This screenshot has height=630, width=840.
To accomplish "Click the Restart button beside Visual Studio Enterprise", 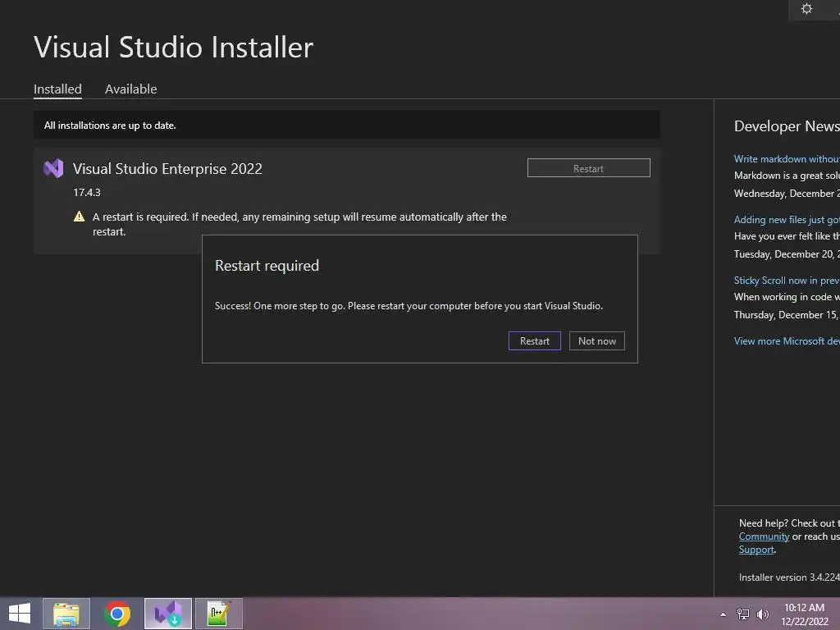I will tap(589, 168).
